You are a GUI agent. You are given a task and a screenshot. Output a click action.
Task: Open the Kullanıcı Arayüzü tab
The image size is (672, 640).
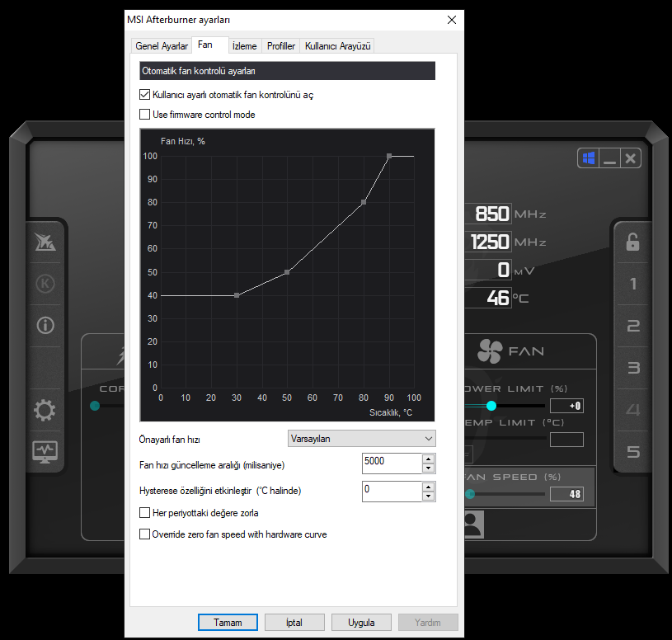pos(338,46)
